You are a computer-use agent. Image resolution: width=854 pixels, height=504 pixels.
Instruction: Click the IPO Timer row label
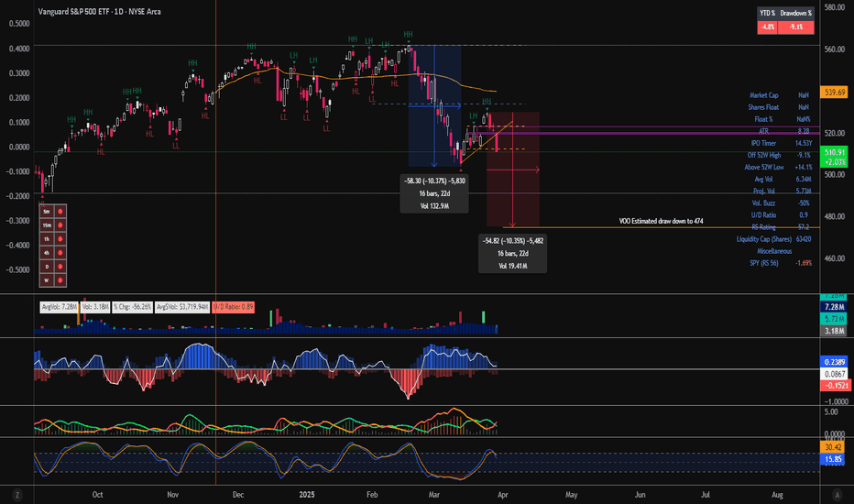point(763,143)
